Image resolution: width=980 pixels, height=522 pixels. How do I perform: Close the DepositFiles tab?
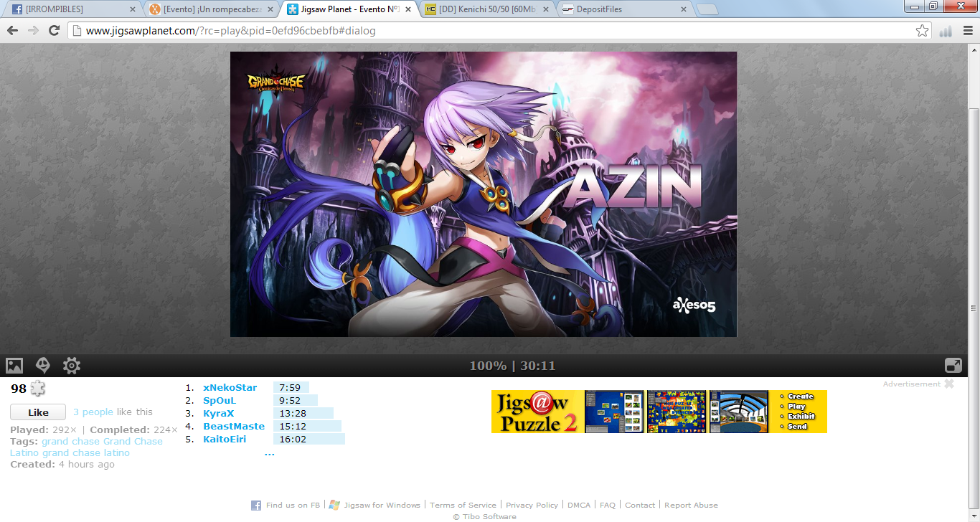(683, 9)
